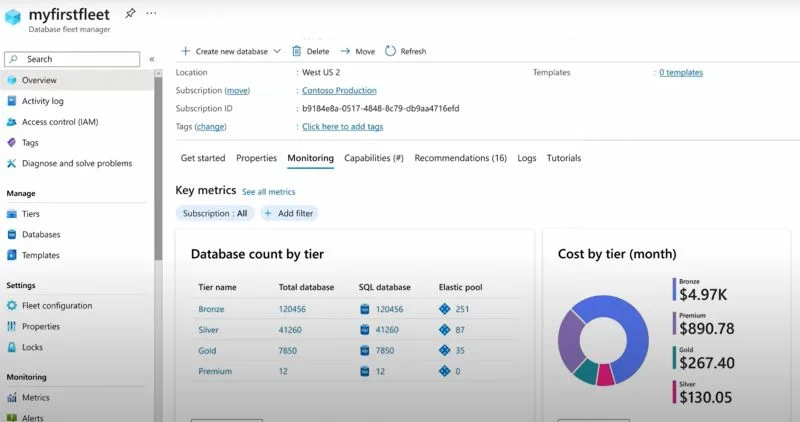Open the Capabilities (#) tab
Image resolution: width=800 pixels, height=422 pixels.
pos(373,158)
